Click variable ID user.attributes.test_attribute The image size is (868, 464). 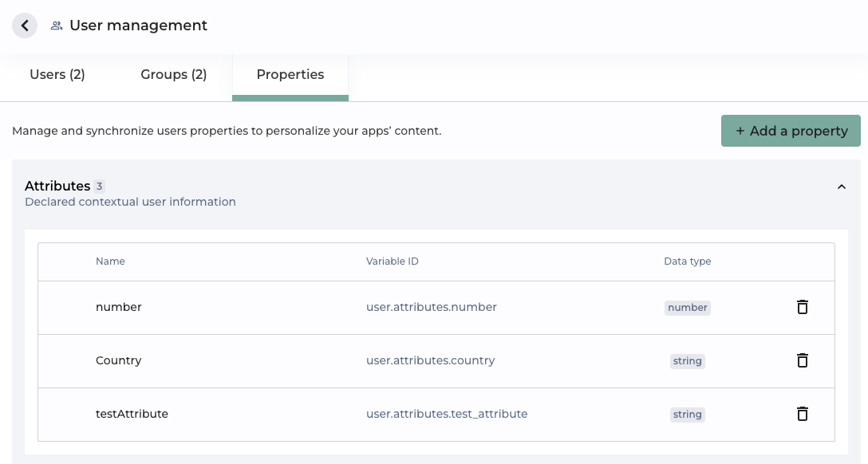coord(447,414)
